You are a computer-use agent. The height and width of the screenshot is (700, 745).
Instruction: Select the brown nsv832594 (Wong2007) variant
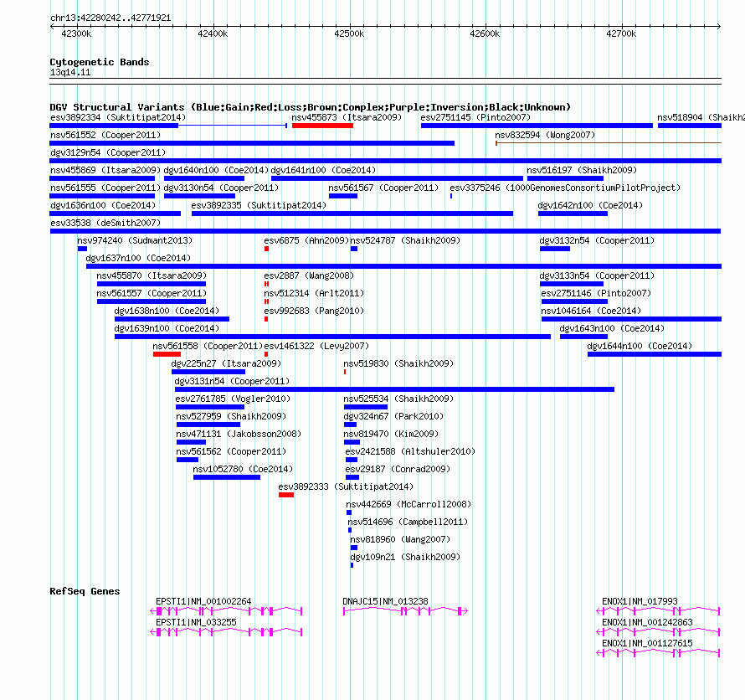[609, 143]
